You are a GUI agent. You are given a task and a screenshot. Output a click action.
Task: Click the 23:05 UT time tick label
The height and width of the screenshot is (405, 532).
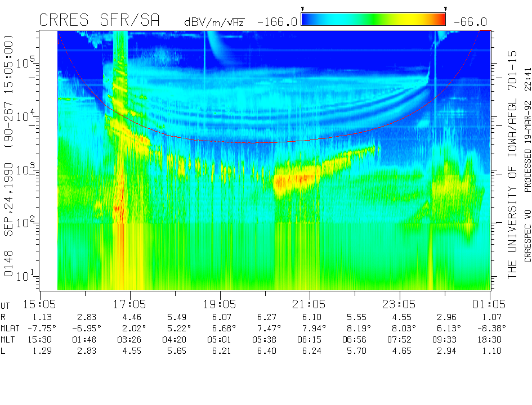[400, 304]
